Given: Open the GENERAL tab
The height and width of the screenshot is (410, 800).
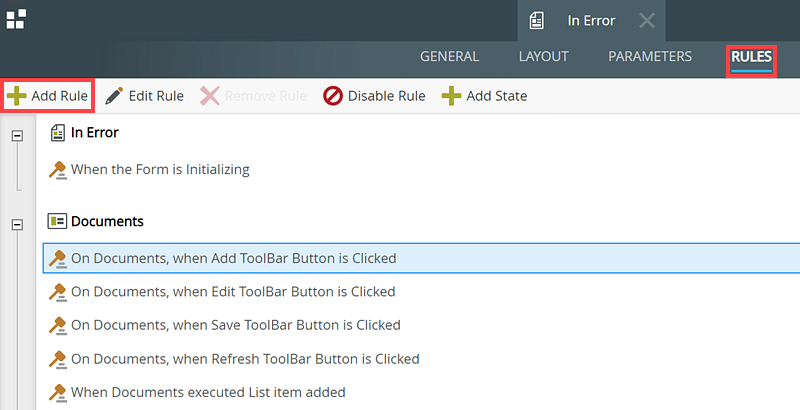Looking at the screenshot, I should (449, 57).
